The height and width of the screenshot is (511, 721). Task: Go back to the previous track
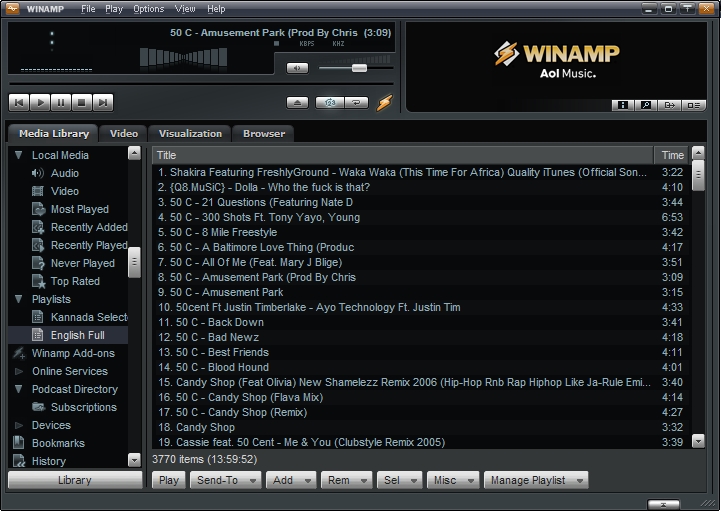click(18, 102)
